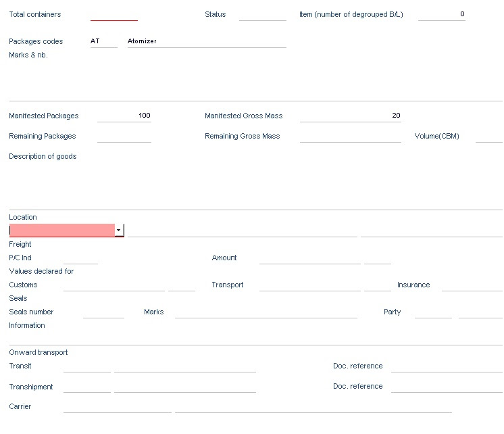The image size is (504, 434).
Task: Click the Carrier code field
Action: coord(117,406)
